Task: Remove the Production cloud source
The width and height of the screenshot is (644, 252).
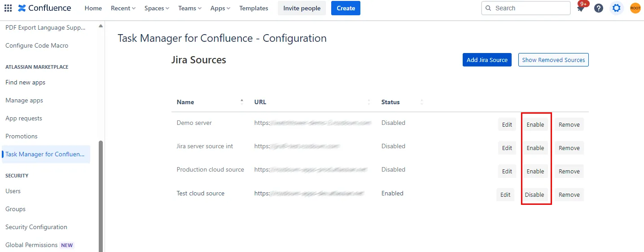Action: [569, 171]
